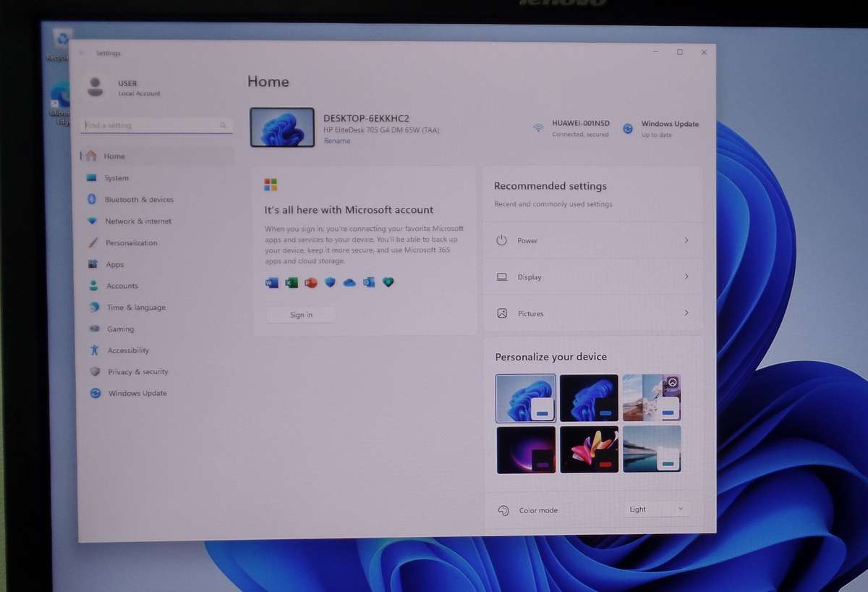Select Privacy & security in sidebar

point(138,372)
